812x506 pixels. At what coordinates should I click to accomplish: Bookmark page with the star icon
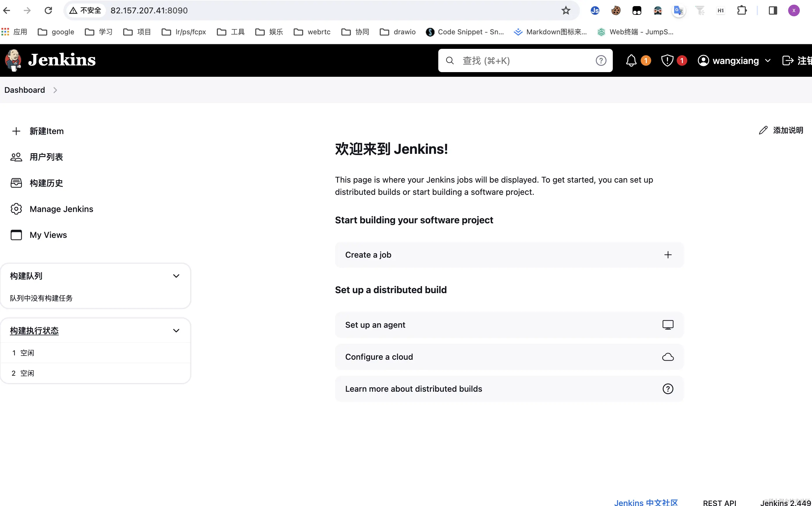[566, 10]
